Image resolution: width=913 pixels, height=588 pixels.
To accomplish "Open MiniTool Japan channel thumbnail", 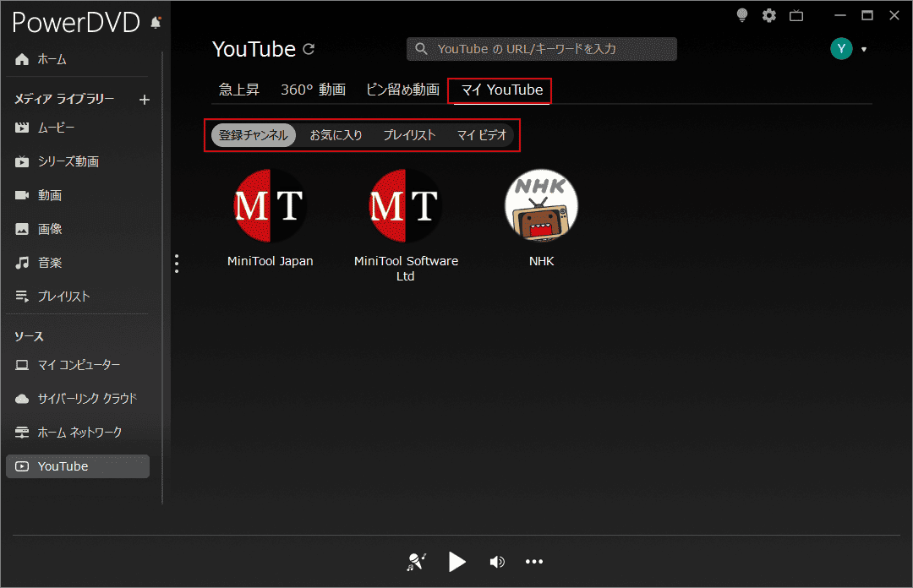I will (270, 205).
